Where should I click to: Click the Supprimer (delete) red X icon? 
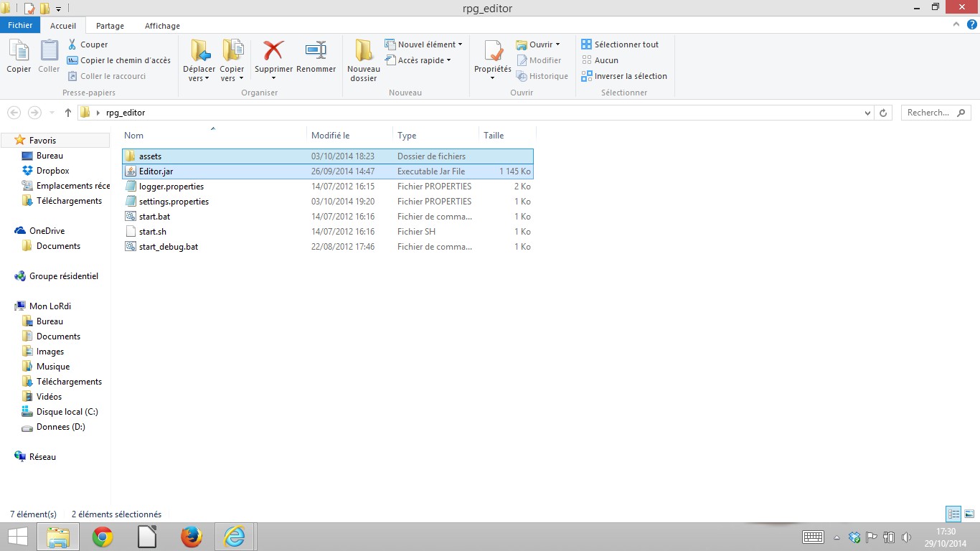click(273, 52)
